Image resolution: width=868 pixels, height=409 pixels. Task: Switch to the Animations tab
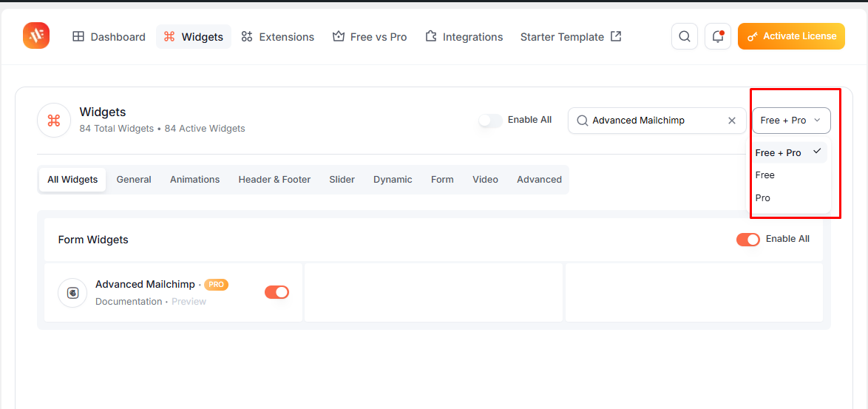[x=195, y=180]
